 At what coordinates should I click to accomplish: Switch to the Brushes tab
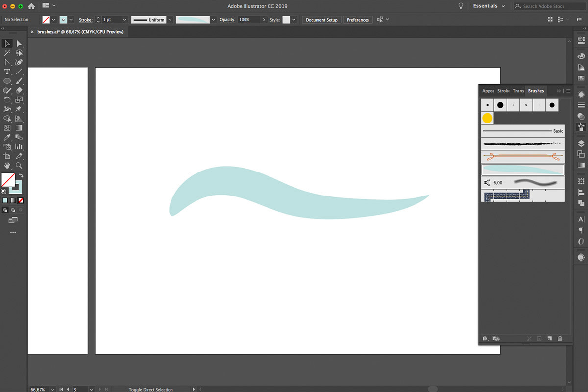(x=536, y=91)
